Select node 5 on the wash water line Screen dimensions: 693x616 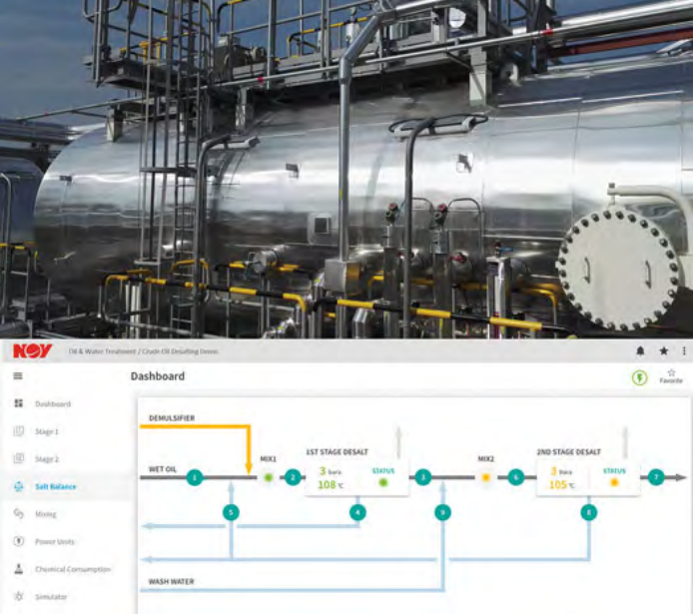[x=231, y=512]
